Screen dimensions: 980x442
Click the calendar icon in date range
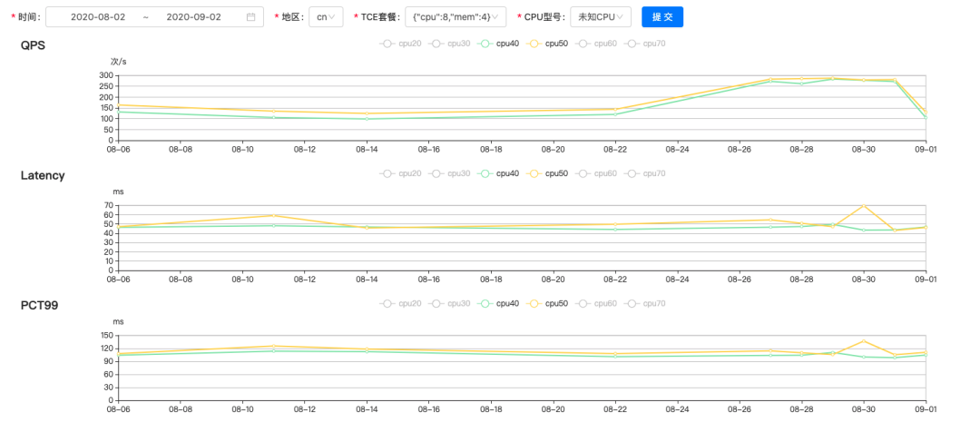(250, 17)
